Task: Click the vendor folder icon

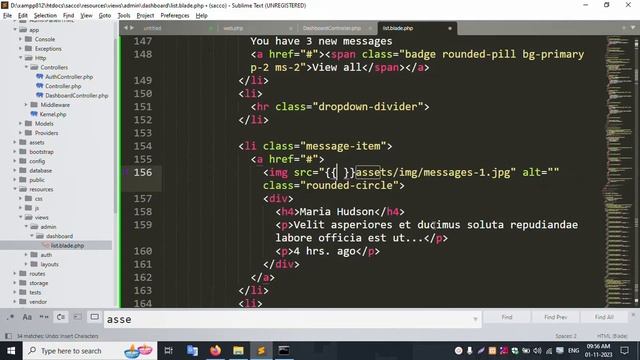Action: 23,302
